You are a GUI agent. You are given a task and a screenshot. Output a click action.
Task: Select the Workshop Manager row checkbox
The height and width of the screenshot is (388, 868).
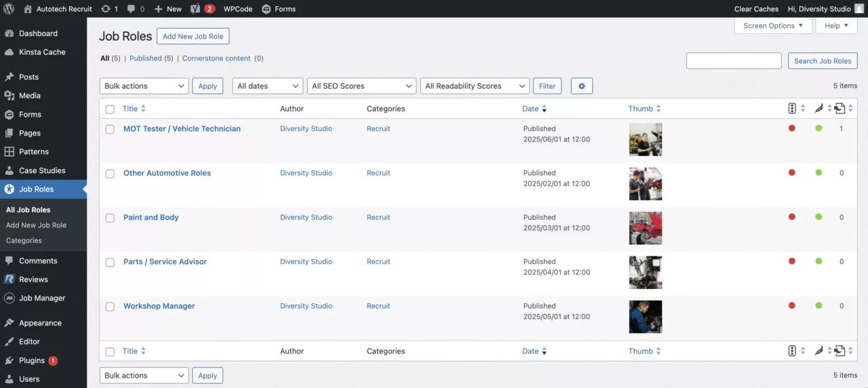coord(110,307)
